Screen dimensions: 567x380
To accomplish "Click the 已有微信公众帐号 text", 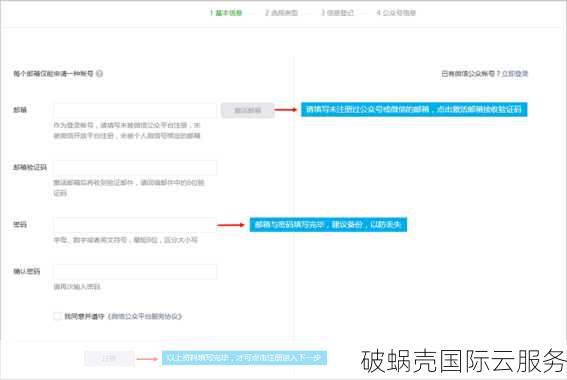I will pos(470,73).
